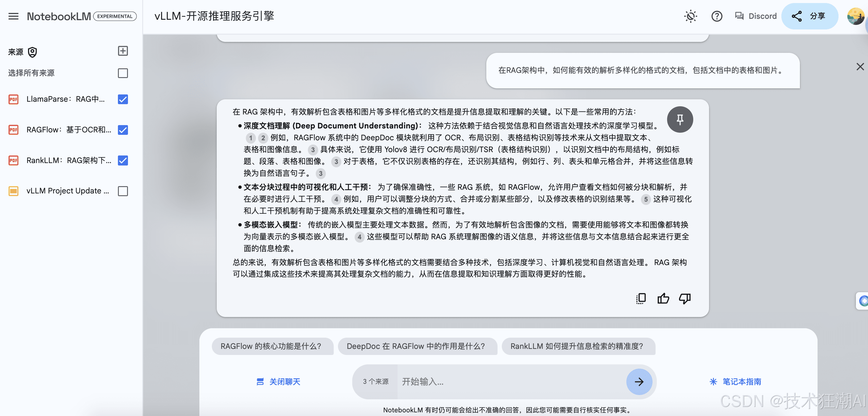Uncheck the RankLLM source checkbox
Image resolution: width=868 pixels, height=416 pixels.
[x=123, y=161]
